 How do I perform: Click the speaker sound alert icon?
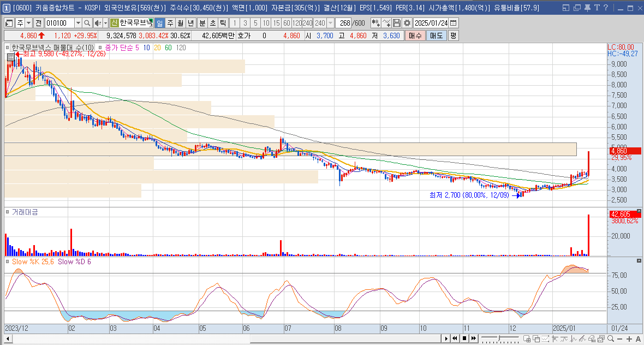point(98,23)
